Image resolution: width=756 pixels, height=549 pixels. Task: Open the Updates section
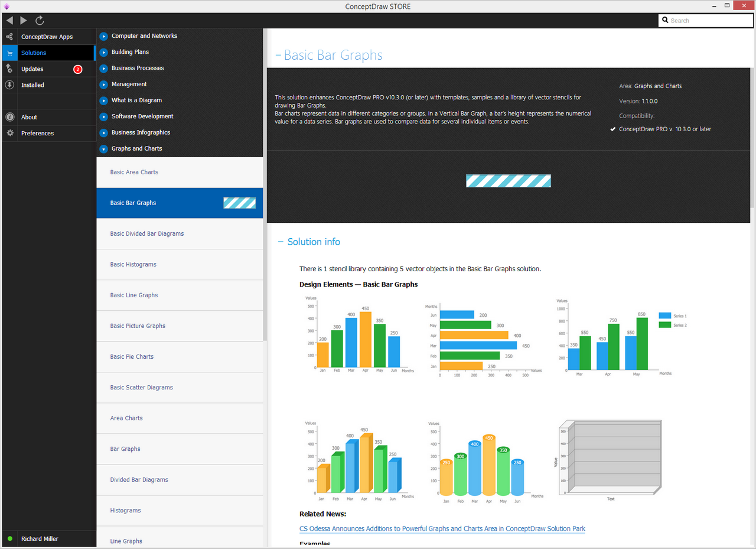[48, 69]
